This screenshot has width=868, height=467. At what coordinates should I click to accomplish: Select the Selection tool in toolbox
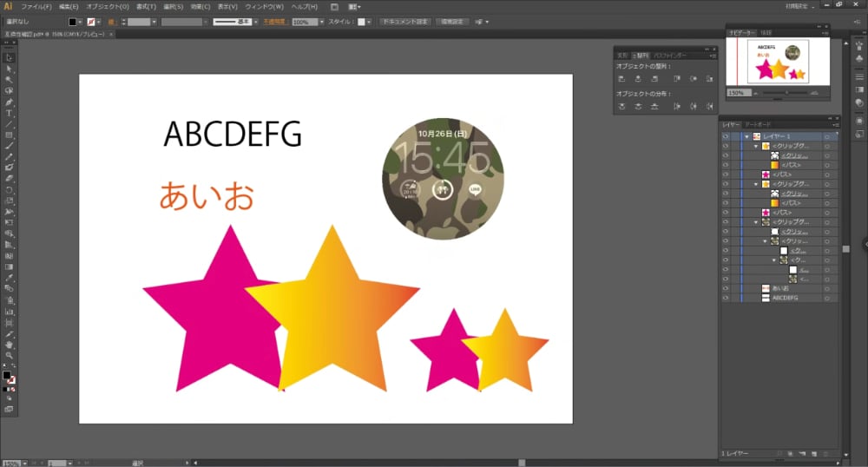point(10,57)
